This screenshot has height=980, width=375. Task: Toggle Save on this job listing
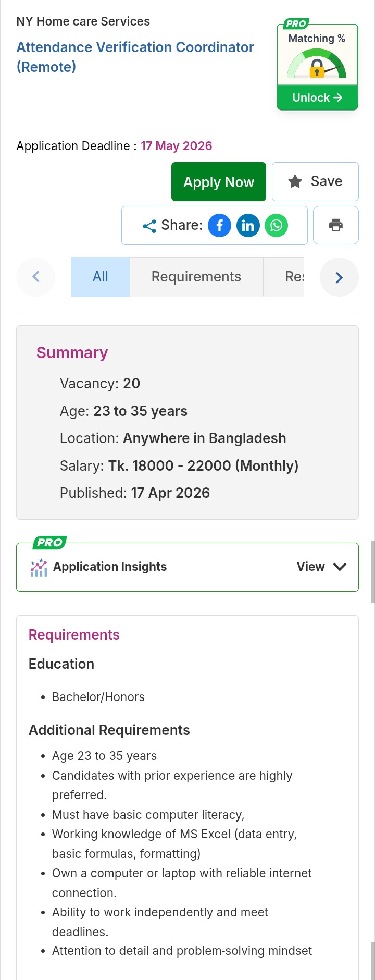click(315, 181)
